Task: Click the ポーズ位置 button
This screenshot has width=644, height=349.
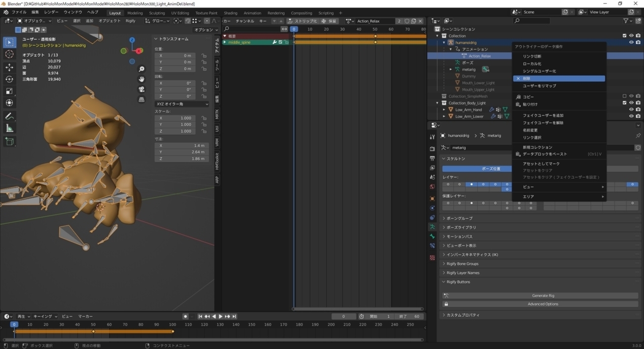Action: [491, 169]
